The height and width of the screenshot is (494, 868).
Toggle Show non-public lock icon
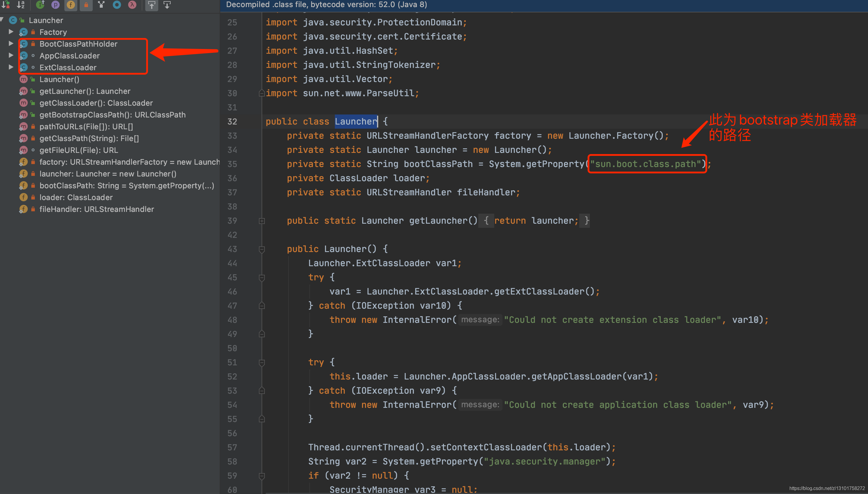tap(86, 5)
